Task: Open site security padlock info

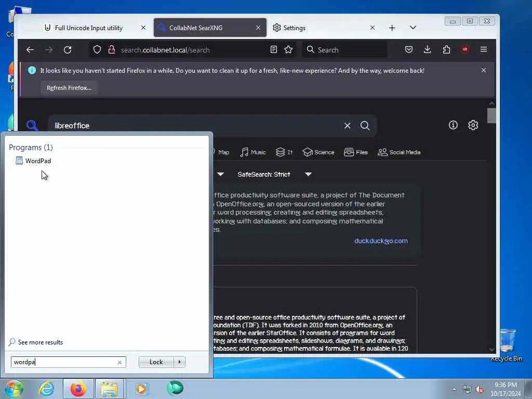Action: [x=111, y=50]
